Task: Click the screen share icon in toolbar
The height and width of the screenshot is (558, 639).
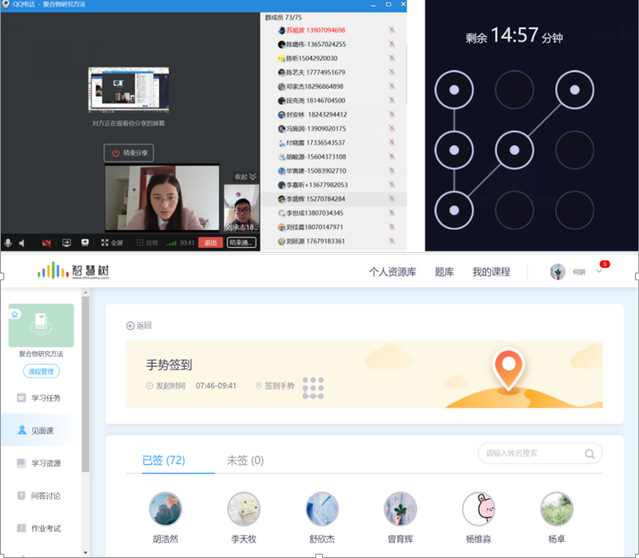Action: 67,242
